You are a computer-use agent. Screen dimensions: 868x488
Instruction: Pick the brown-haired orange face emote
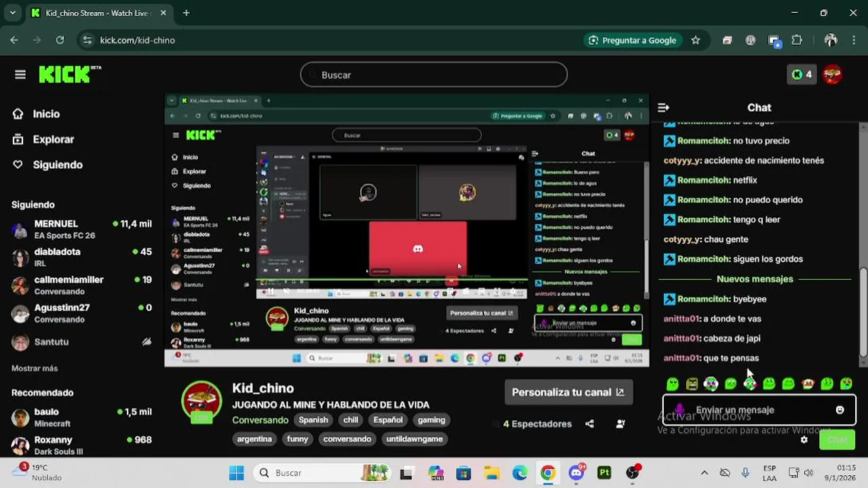[x=808, y=384]
